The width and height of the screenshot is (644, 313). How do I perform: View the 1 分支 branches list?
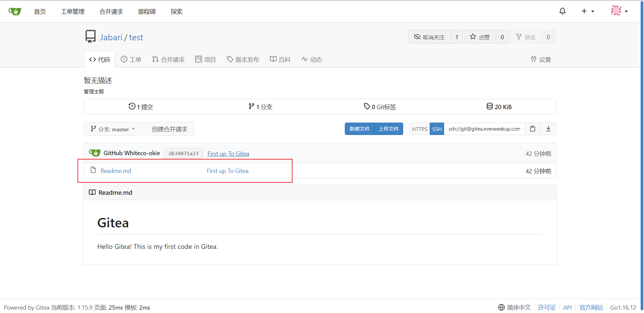tap(261, 107)
